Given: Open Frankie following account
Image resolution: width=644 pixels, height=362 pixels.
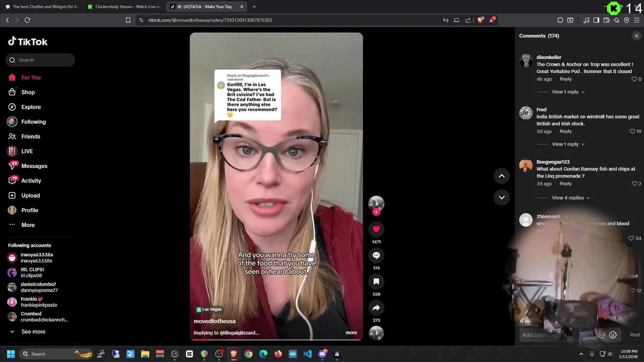Looking at the screenshot, I should 39,302.
